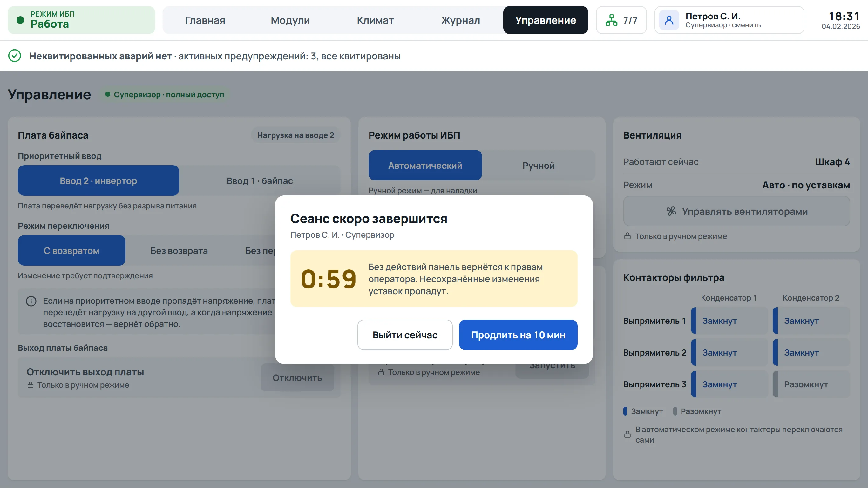Switch to the Модули tab
Image resolution: width=868 pixels, height=488 pixels.
pos(290,20)
